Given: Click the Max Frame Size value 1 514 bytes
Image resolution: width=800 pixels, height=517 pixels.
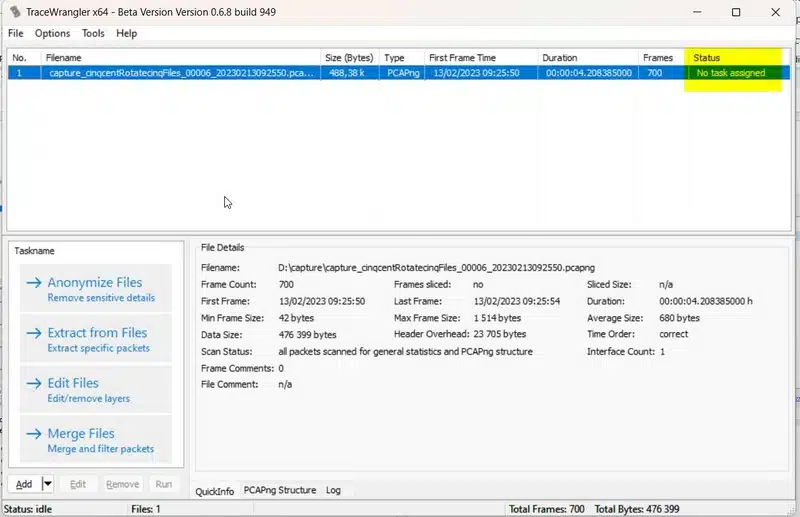Looking at the screenshot, I should 497,318.
